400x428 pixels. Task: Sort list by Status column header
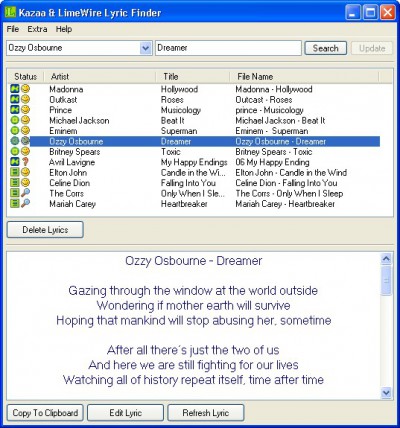26,76
